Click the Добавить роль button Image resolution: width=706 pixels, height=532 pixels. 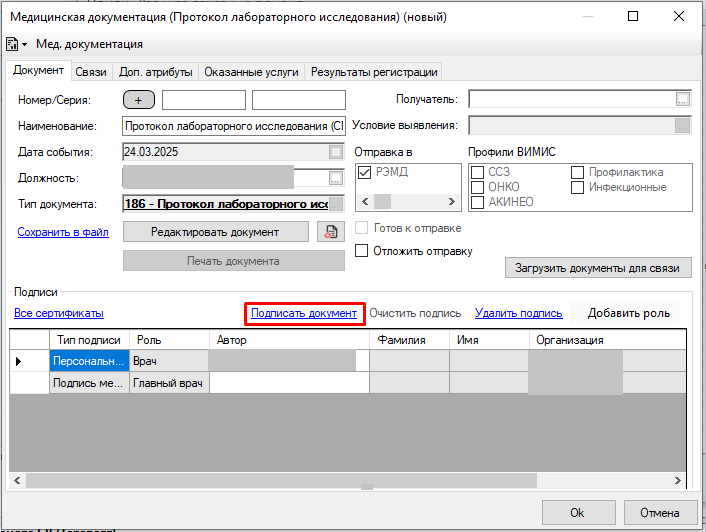tap(629, 313)
